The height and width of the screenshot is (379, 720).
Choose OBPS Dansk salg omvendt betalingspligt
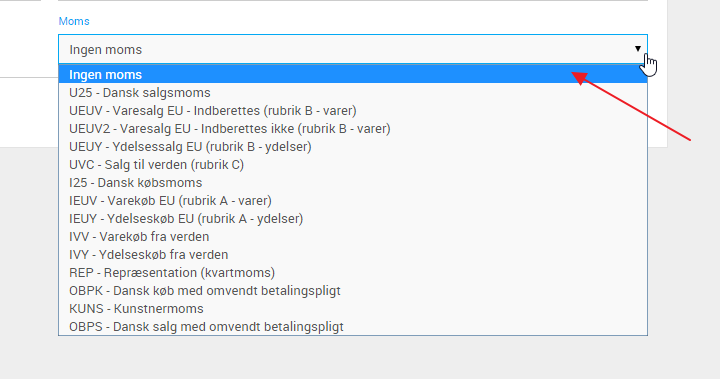353,327
